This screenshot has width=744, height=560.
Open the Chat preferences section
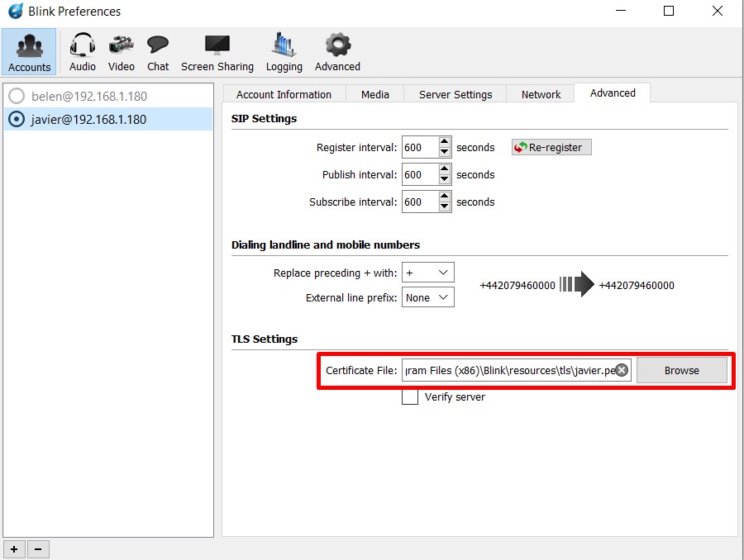tap(158, 52)
